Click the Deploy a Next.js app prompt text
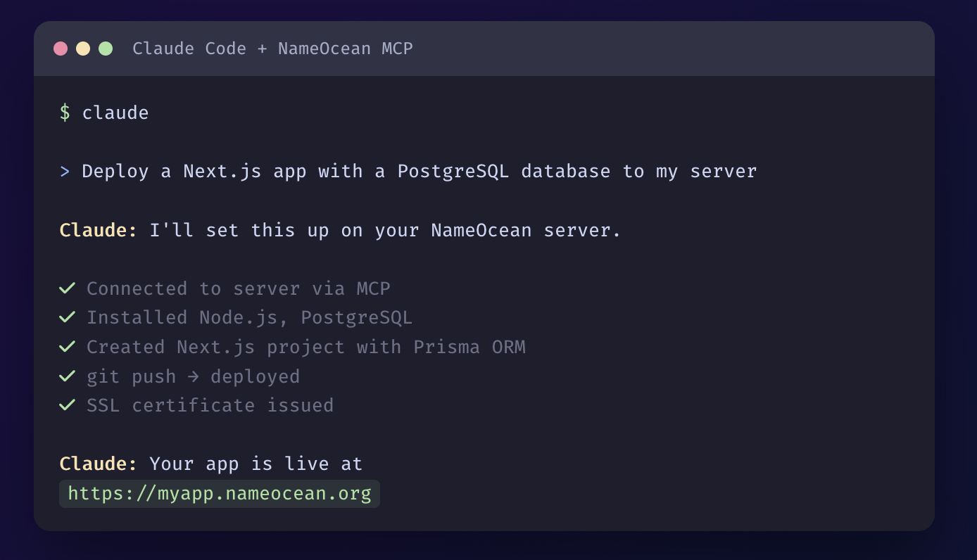977x560 pixels. tap(419, 171)
